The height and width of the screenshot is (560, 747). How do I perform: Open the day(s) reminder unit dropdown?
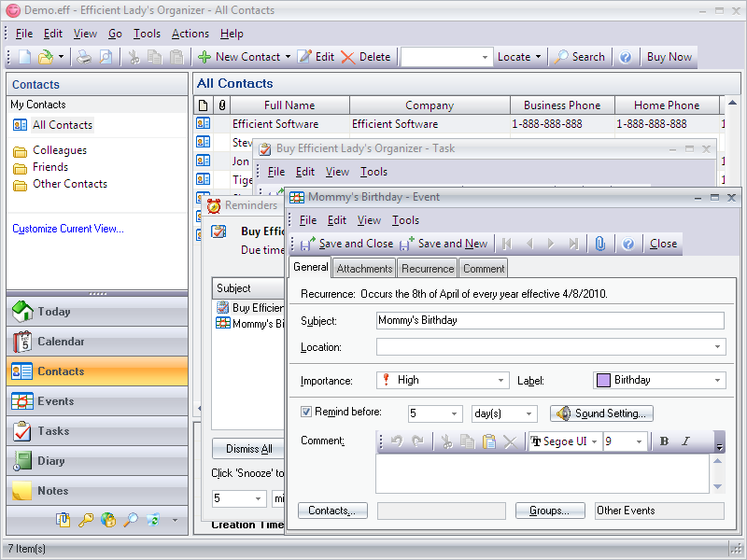(529, 413)
